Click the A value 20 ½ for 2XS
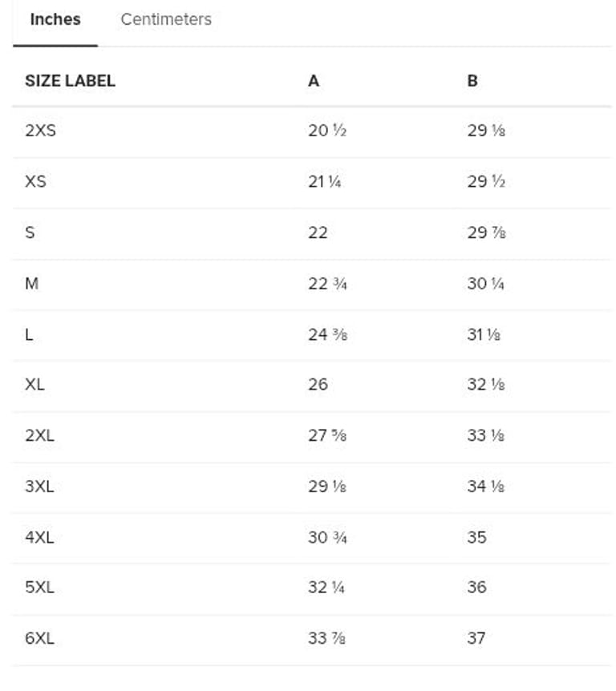 (x=326, y=131)
